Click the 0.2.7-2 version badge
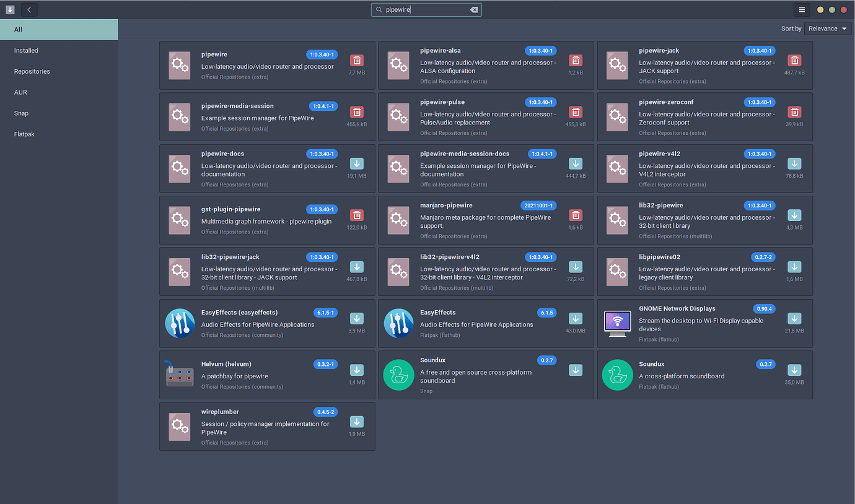The width and height of the screenshot is (855, 504). pyautogui.click(x=763, y=257)
